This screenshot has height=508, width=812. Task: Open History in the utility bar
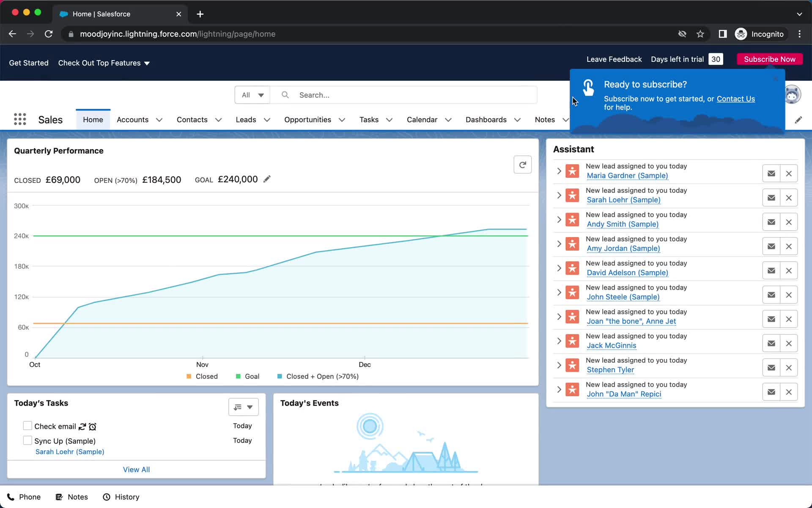point(121,497)
